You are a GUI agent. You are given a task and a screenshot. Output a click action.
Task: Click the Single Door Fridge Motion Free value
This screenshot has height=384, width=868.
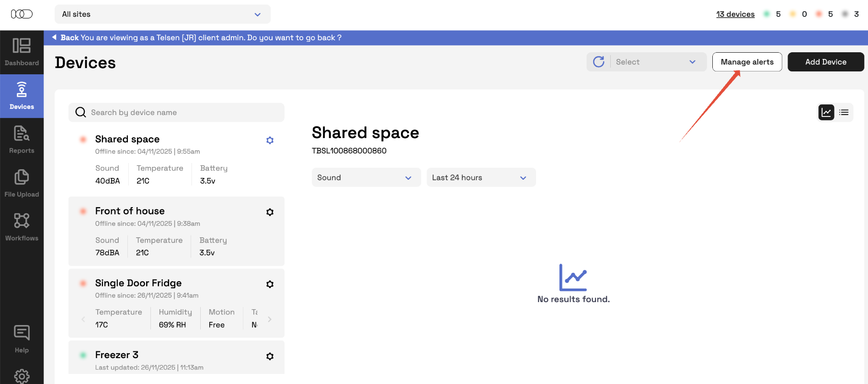point(217,325)
